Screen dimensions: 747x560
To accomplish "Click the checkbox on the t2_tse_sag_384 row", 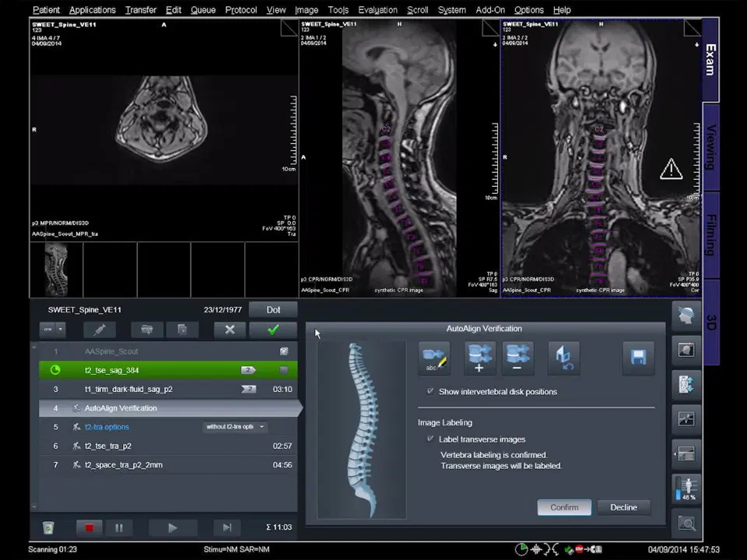I will coord(284,370).
